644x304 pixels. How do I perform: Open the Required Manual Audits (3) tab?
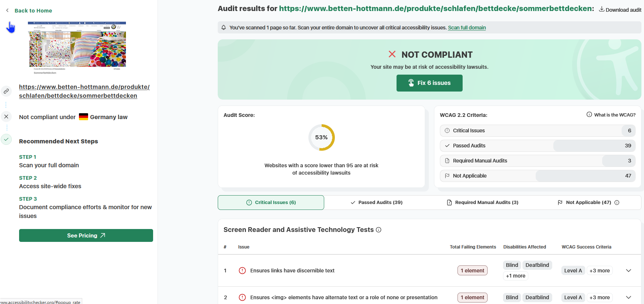tap(482, 203)
